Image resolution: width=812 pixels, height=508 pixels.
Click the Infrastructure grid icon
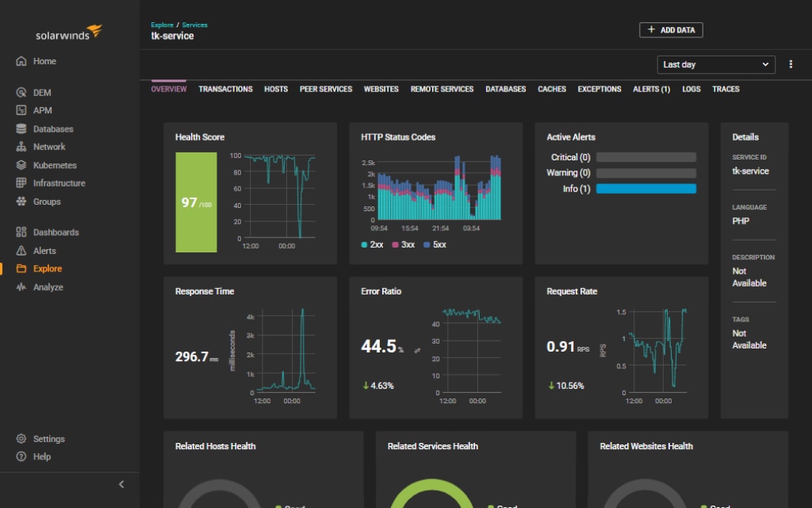click(21, 183)
